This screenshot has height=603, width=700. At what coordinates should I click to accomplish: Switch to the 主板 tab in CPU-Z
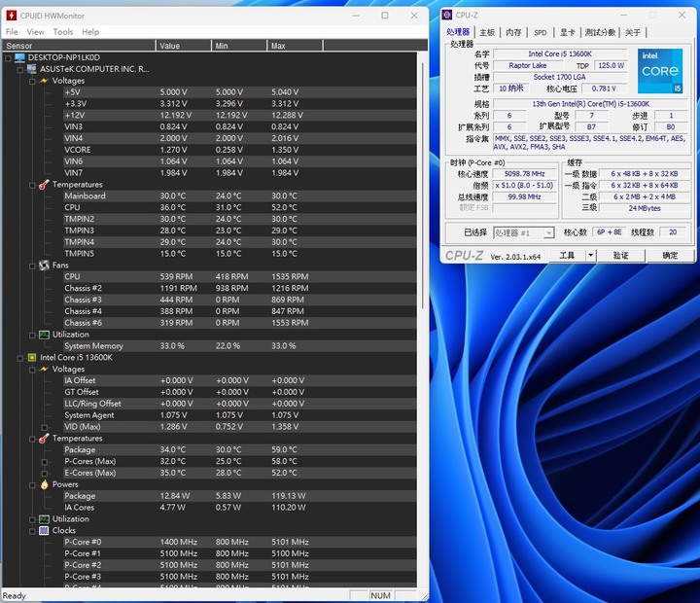(487, 32)
